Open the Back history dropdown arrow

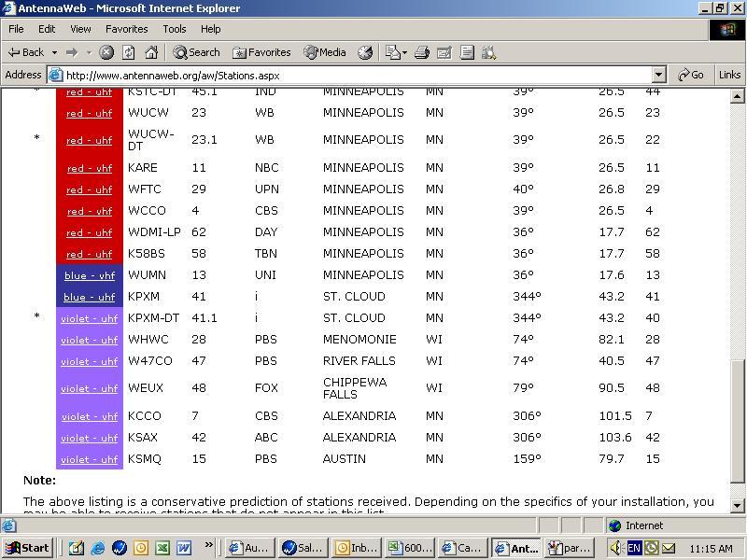click(x=54, y=52)
